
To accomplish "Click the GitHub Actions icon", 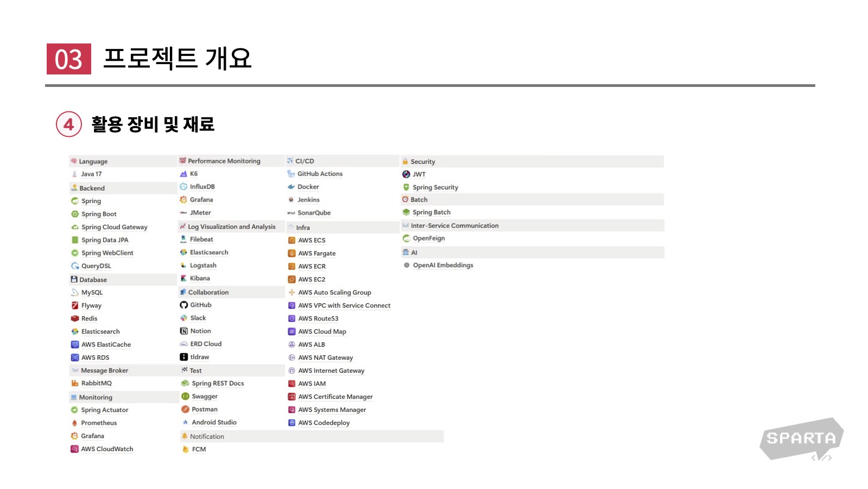I will coord(291,174).
